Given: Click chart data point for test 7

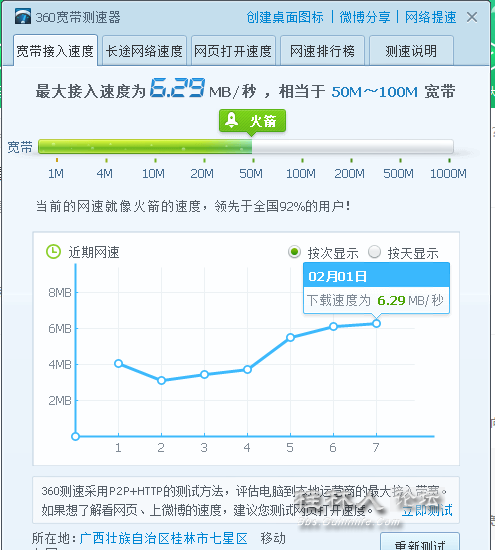Looking at the screenshot, I should (376, 323).
